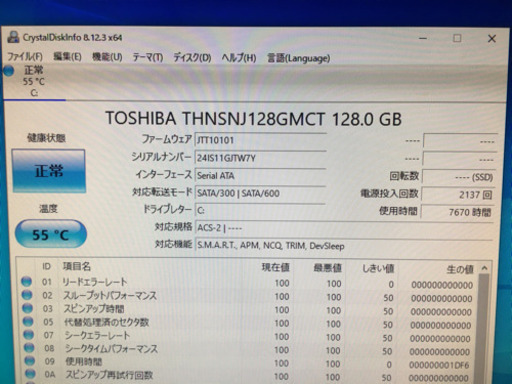This screenshot has width=512, height=384.
Task: Click the CrystalDiskInfo app icon in title bar
Action: (x=13, y=37)
